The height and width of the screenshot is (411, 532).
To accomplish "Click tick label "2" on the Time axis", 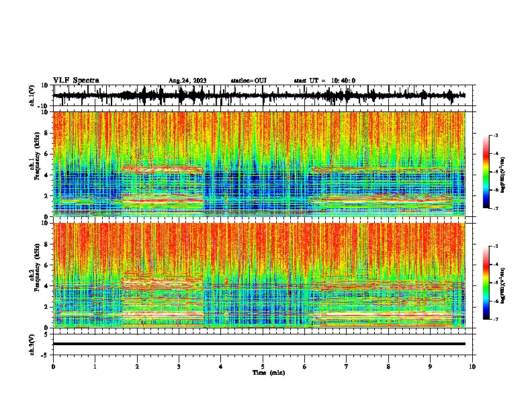I will [137, 367].
